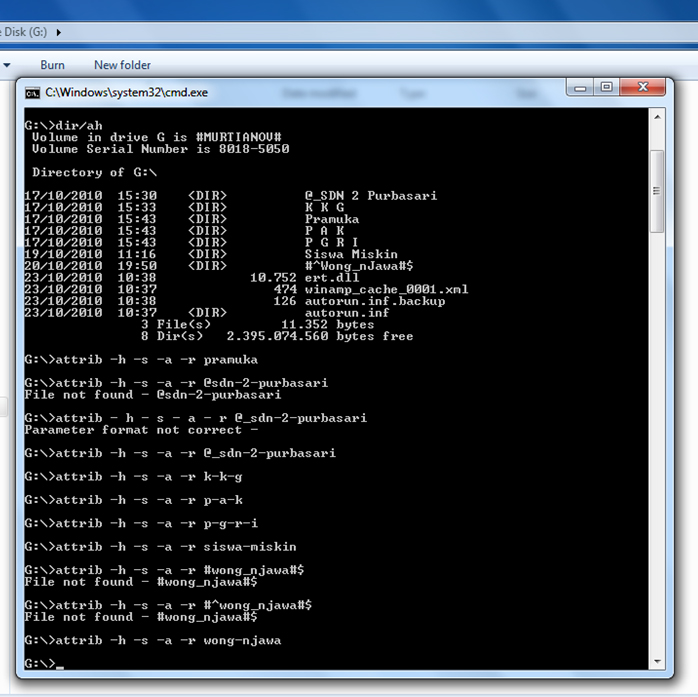Screen dimensions: 698x697
Task: Click the Pramuka directory entry
Action: [x=332, y=219]
